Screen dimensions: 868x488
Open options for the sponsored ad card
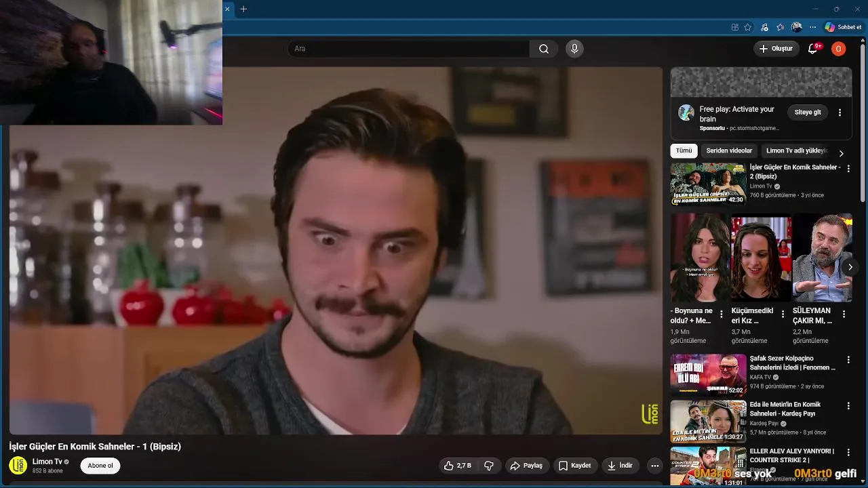tap(840, 113)
